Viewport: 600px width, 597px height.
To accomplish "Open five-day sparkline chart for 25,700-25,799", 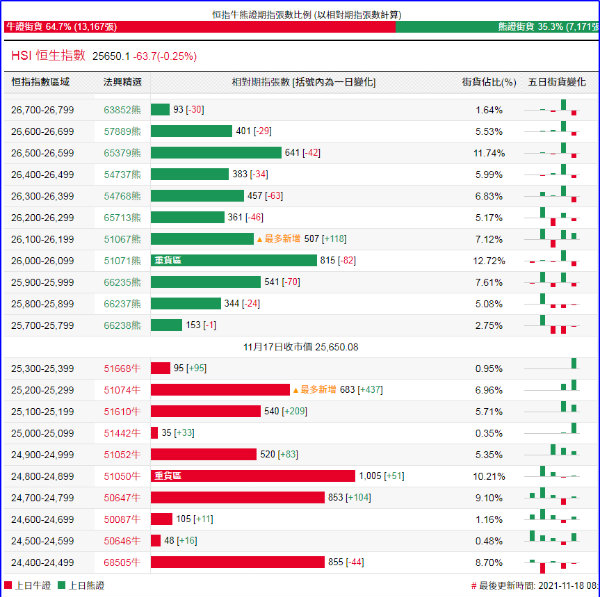I will click(x=551, y=325).
